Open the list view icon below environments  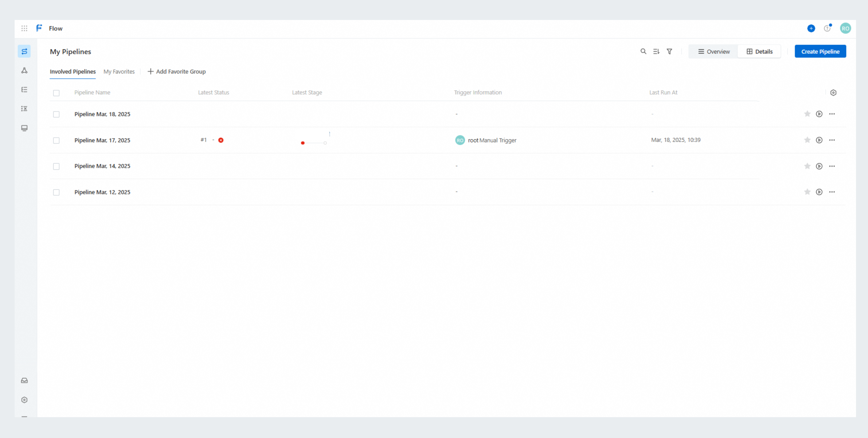tap(24, 89)
